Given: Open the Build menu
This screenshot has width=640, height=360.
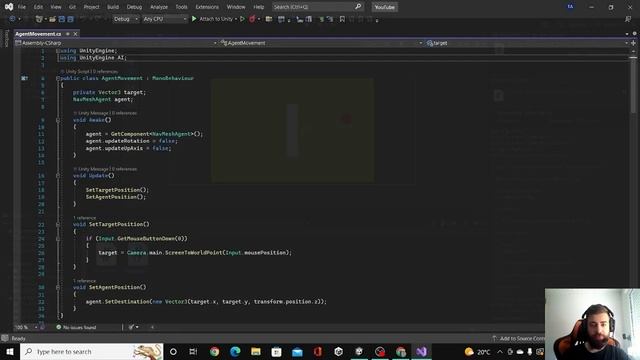Looking at the screenshot, I should click(113, 7).
